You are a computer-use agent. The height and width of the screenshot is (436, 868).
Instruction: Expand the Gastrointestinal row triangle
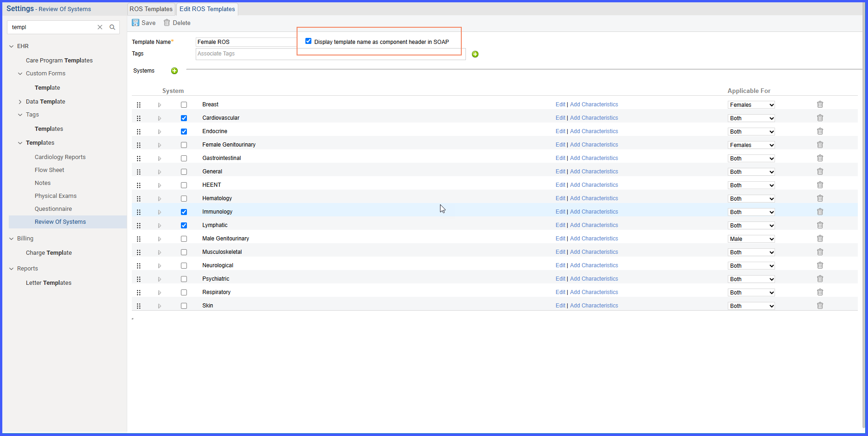coord(160,159)
